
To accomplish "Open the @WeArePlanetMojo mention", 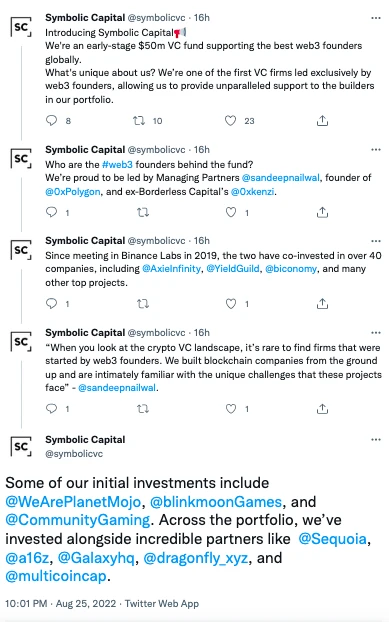I will tap(73, 502).
